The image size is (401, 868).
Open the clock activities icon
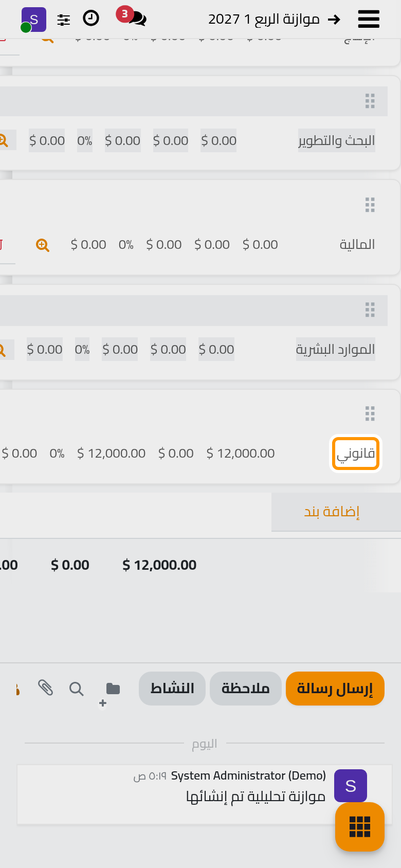(x=91, y=19)
